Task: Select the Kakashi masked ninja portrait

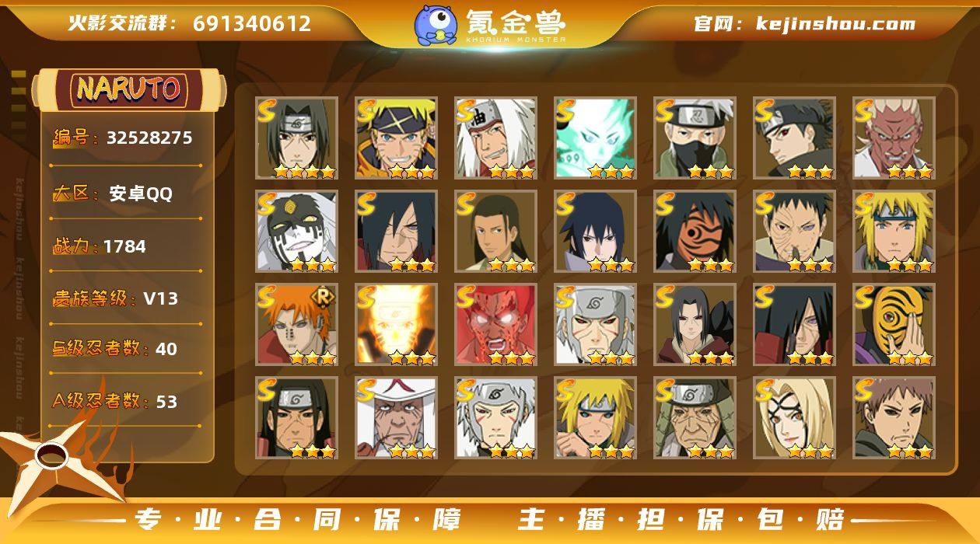Action: click(695, 138)
